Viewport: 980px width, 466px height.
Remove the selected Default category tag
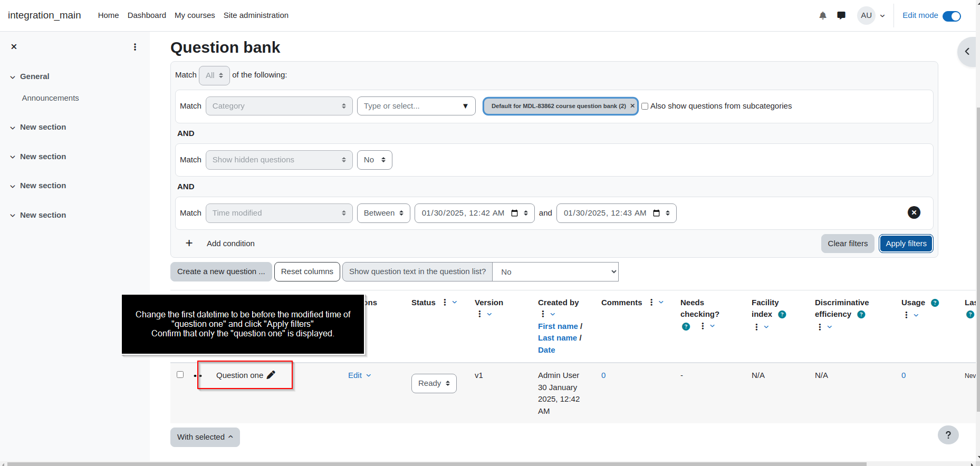click(x=632, y=106)
